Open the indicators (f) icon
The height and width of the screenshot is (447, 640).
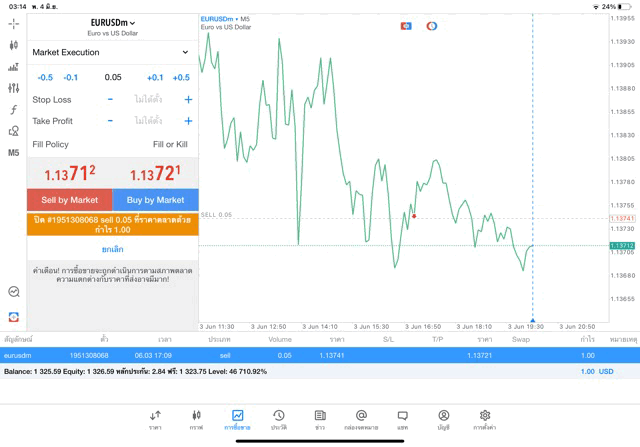pos(14,110)
